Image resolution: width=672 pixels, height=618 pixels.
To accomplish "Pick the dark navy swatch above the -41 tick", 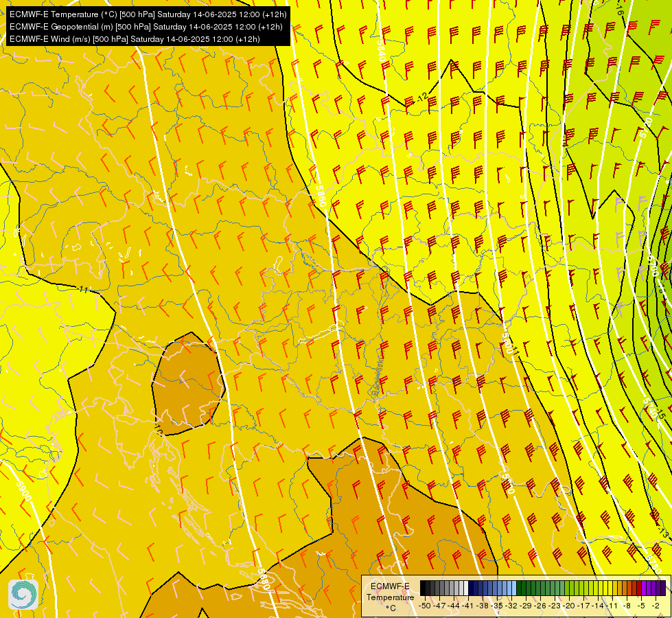I will click(471, 588).
